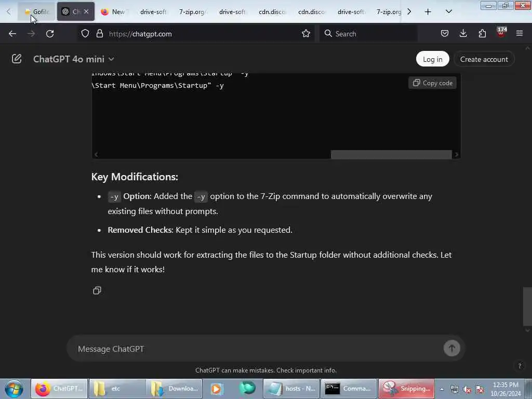This screenshot has height=399, width=532.
Task: Open the question mark help button
Action: tap(520, 366)
